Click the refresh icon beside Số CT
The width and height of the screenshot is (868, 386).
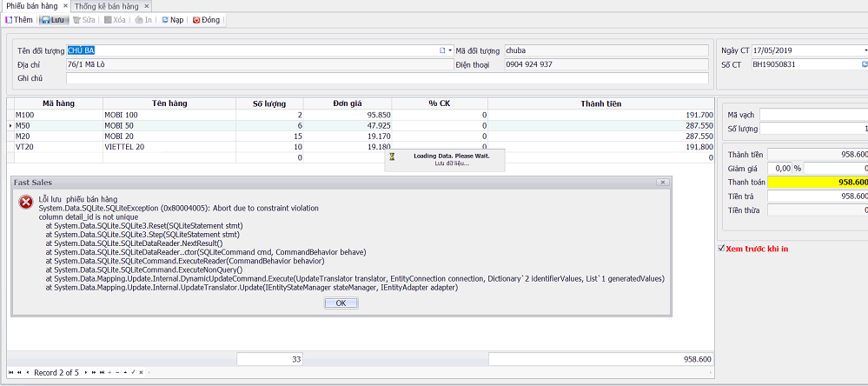(x=865, y=64)
